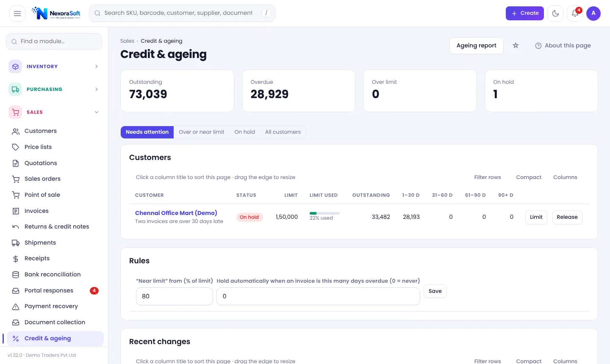Screen dimensions: 610x364
Task: Click the global search box
Action: click(182, 14)
